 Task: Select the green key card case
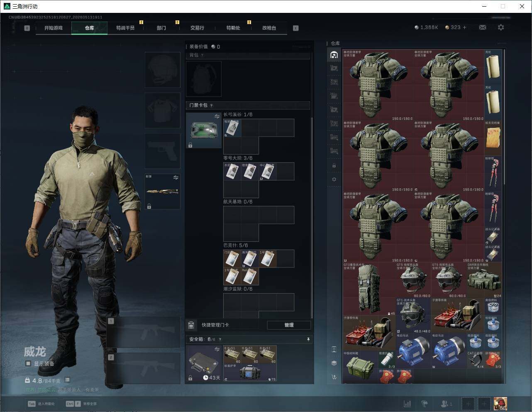[204, 130]
